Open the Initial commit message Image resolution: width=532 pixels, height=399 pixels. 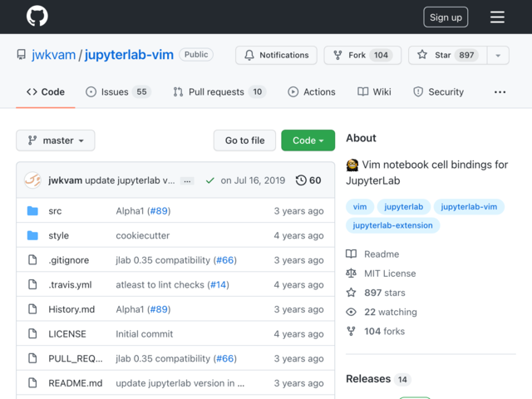pyautogui.click(x=144, y=334)
